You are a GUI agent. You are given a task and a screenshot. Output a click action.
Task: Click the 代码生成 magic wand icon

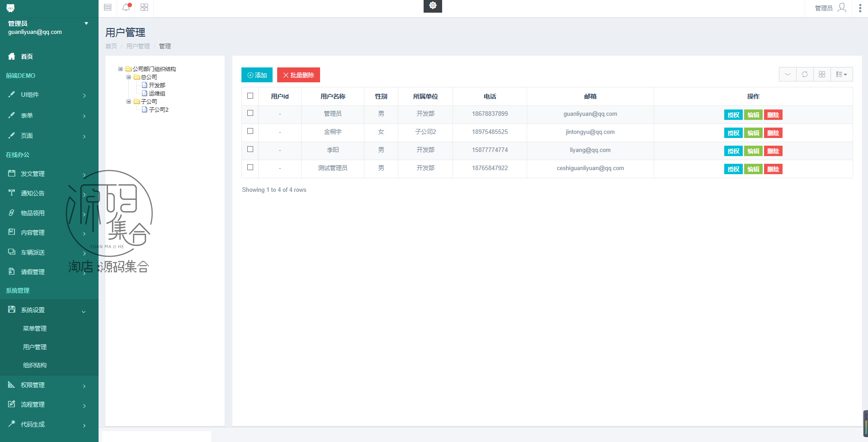tap(12, 424)
